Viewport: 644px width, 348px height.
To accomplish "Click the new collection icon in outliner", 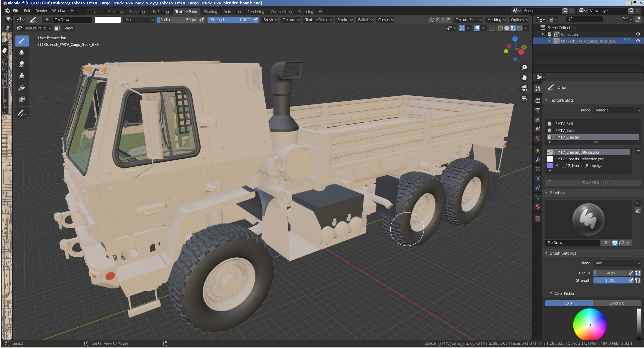I will coord(638,20).
